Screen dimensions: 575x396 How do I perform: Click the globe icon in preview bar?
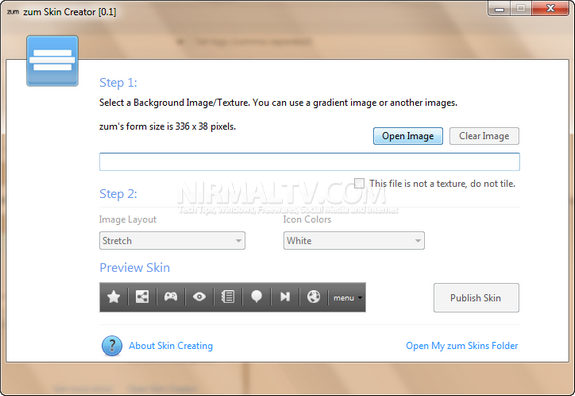314,297
